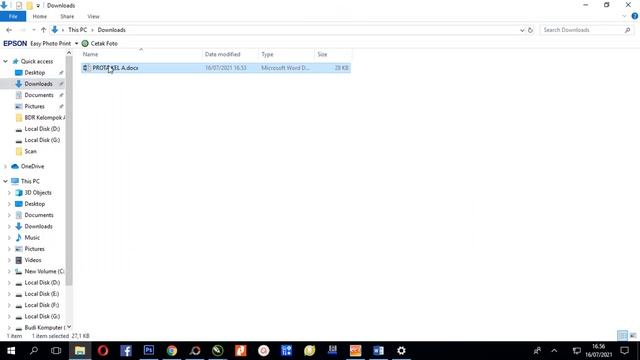Image resolution: width=640 pixels, height=360 pixels.
Task: Sort by the Type column
Action: pyautogui.click(x=287, y=54)
